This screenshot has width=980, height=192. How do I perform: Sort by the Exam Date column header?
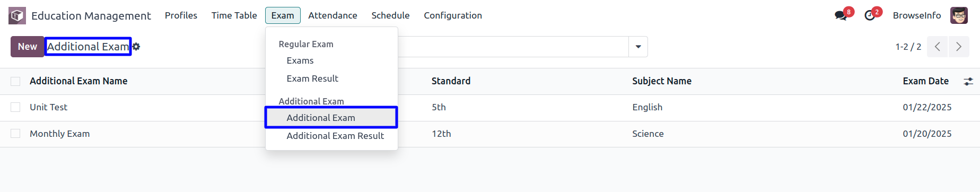[x=925, y=81]
